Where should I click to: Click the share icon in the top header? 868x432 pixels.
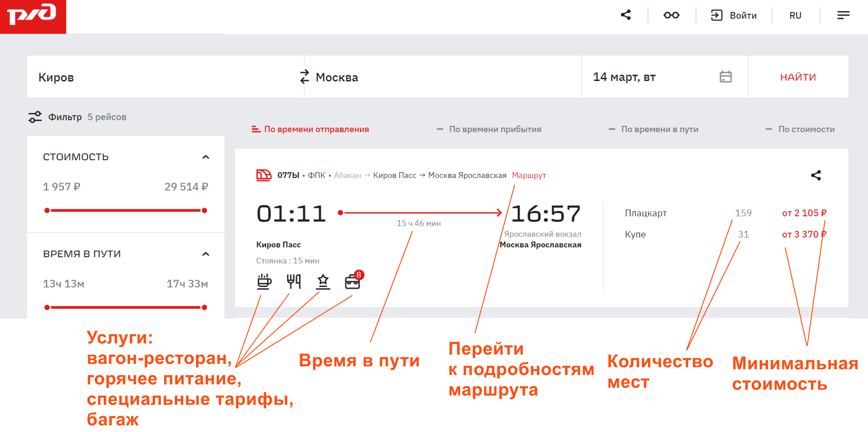[x=626, y=15]
